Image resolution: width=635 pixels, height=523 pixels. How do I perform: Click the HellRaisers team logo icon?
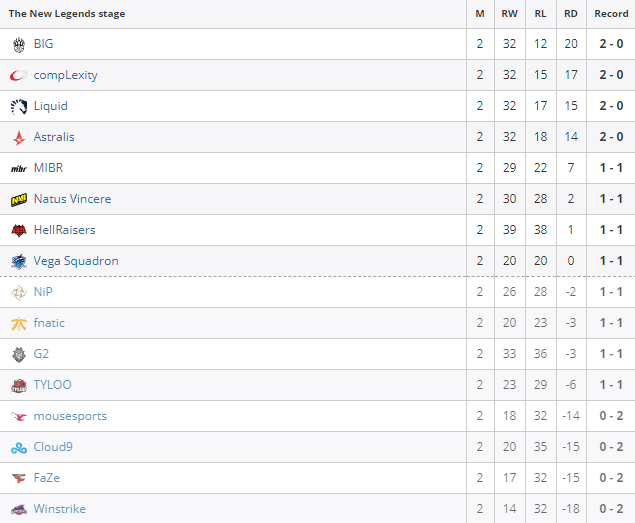19,230
